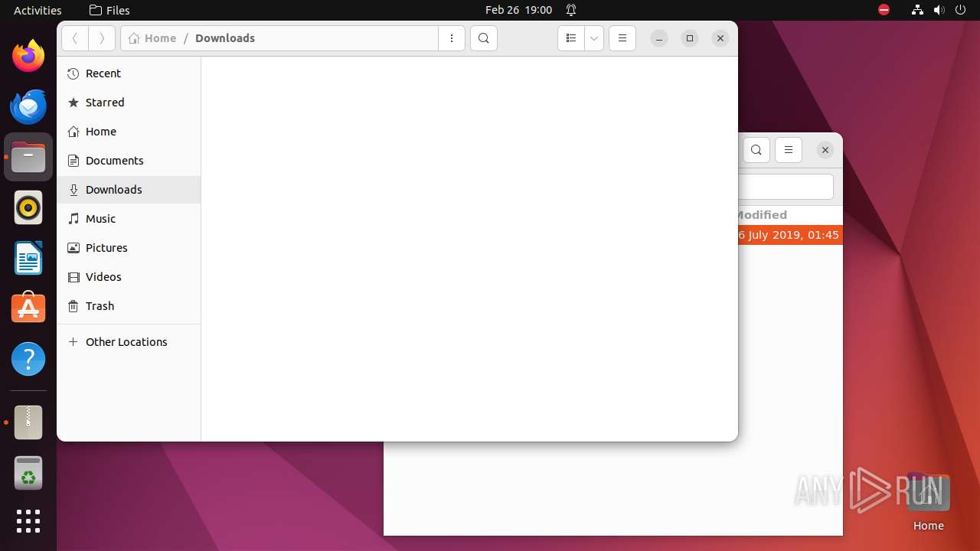Open Help from the dock
Image resolution: width=980 pixels, height=551 pixels.
[28, 359]
